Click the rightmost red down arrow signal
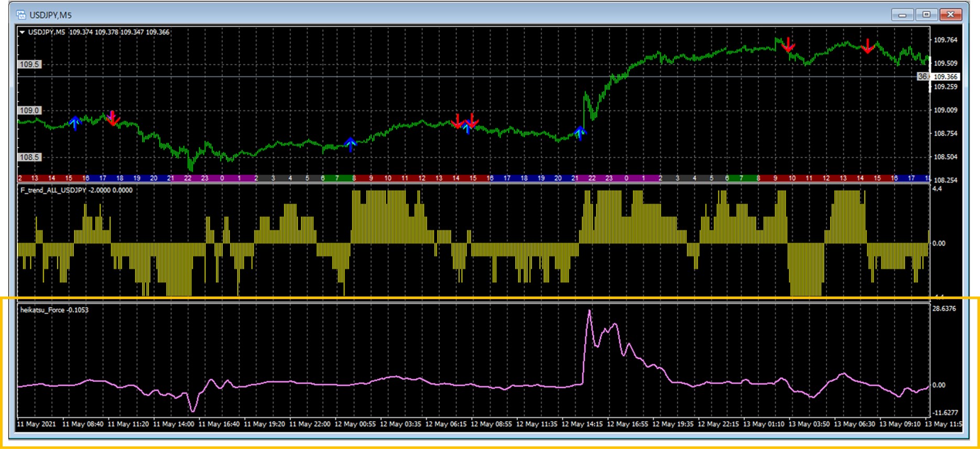Viewport: 980px width, 449px height. click(x=868, y=47)
